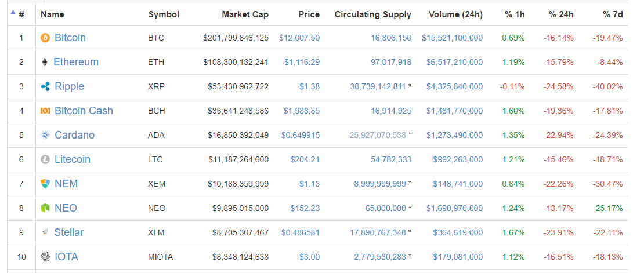Click Bitcoin circulating supply 16,806,150
The width and height of the screenshot is (644, 273).
click(391, 38)
